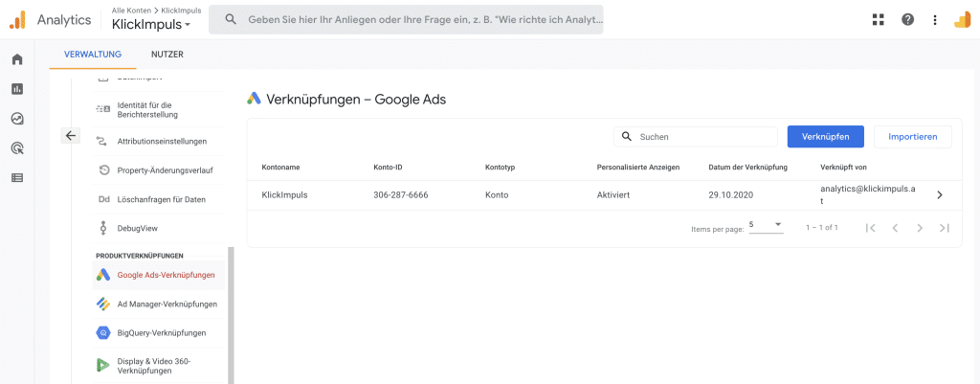Viewport: 980px width, 384px height.
Task: Open the Items per page dropdown
Action: click(766, 225)
